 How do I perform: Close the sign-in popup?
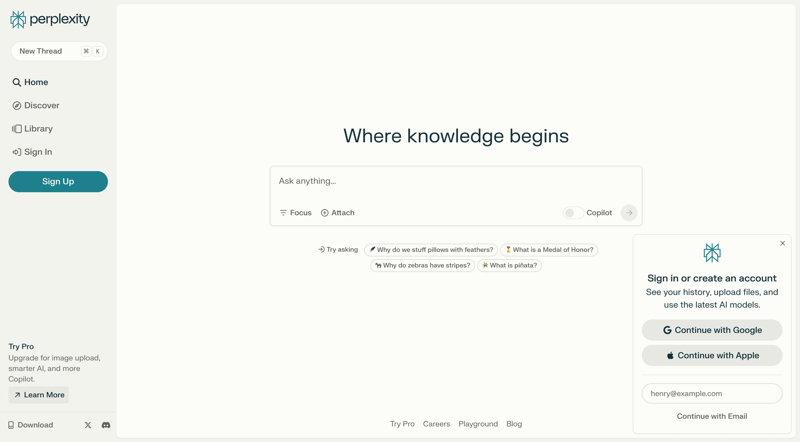coord(782,243)
